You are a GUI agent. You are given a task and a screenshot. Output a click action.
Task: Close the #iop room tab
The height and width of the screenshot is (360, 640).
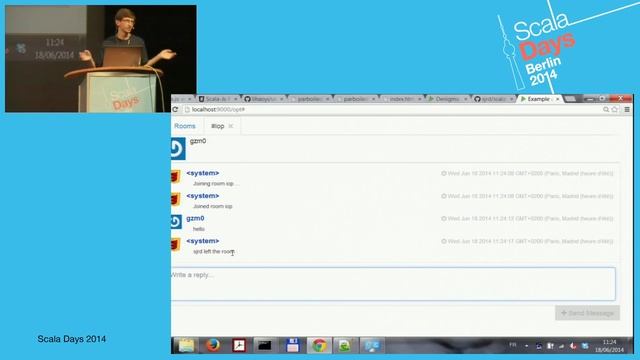click(x=231, y=126)
